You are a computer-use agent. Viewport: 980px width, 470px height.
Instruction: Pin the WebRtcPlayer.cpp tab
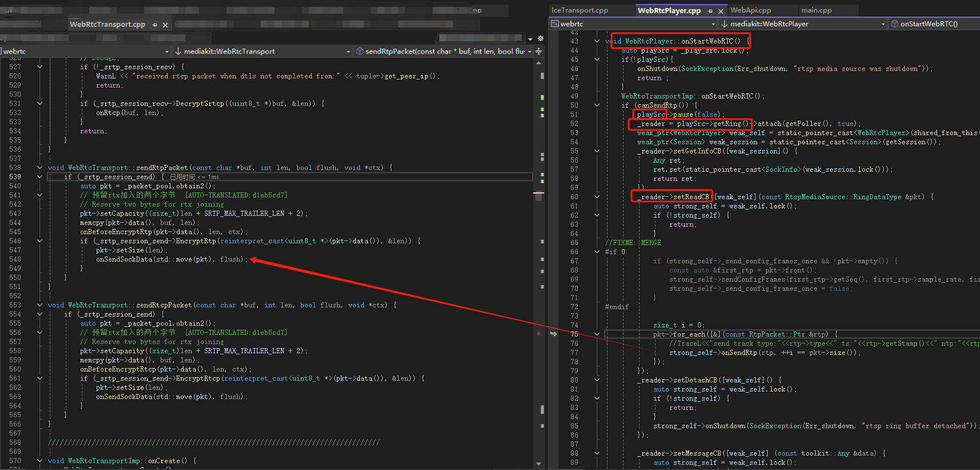click(x=710, y=11)
